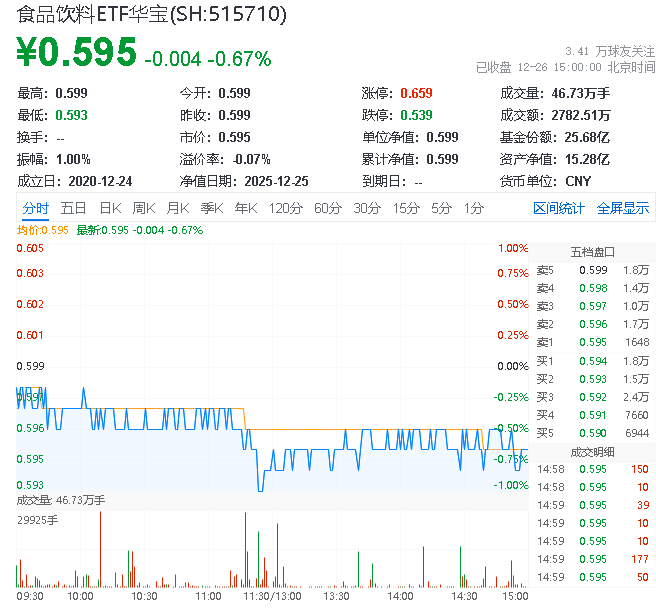
Task: Select the 1分 interval tab
Action: tap(473, 208)
